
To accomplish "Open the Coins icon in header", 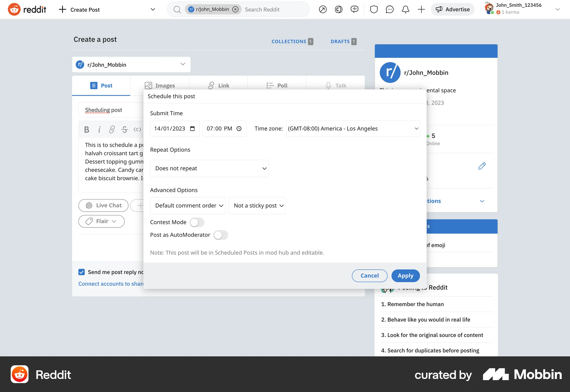I will [x=338, y=10].
